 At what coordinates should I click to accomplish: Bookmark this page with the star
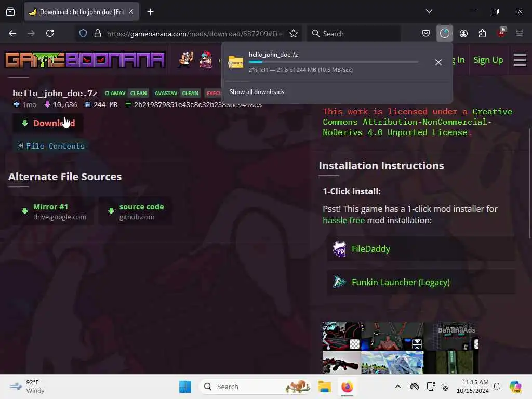coord(294,34)
